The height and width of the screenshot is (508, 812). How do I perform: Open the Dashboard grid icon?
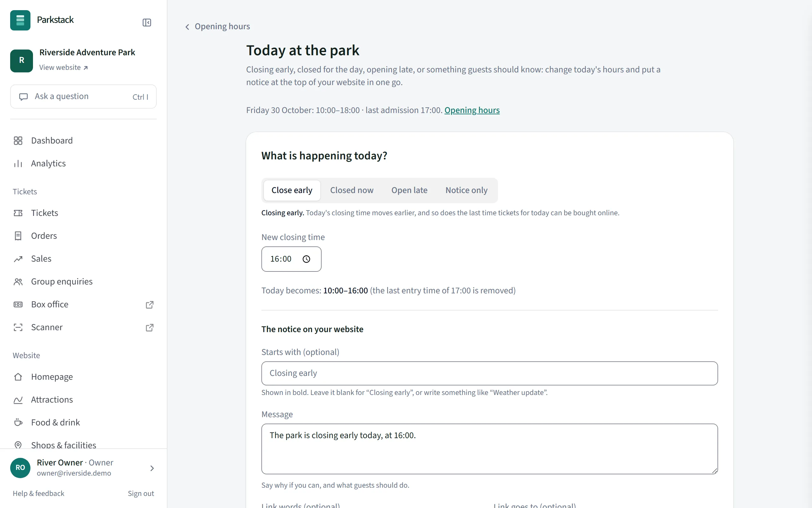[x=18, y=140]
